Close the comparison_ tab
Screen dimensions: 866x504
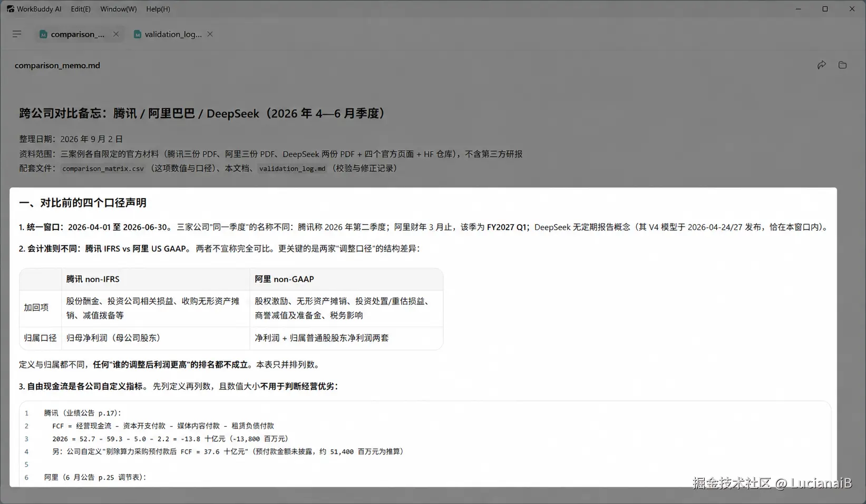116,34
